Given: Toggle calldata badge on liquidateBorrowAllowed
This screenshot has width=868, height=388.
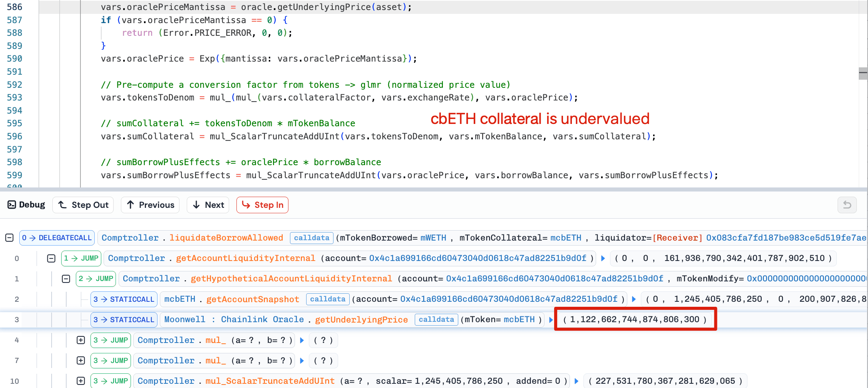Looking at the screenshot, I should (312, 238).
